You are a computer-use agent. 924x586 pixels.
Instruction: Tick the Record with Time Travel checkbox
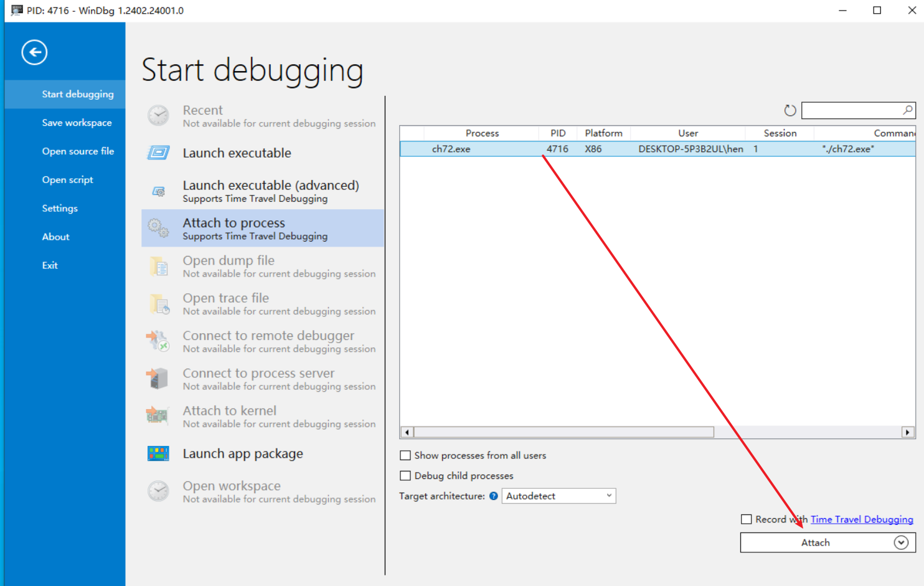pos(746,519)
